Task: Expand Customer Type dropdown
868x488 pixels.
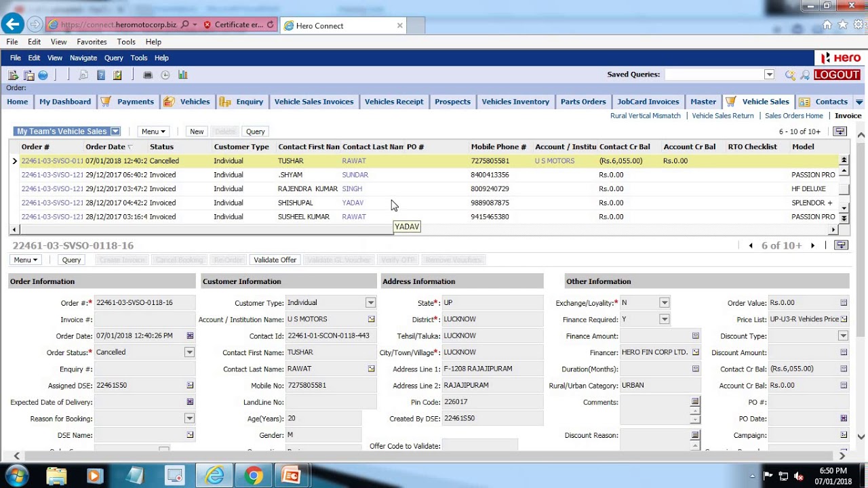Action: point(370,303)
